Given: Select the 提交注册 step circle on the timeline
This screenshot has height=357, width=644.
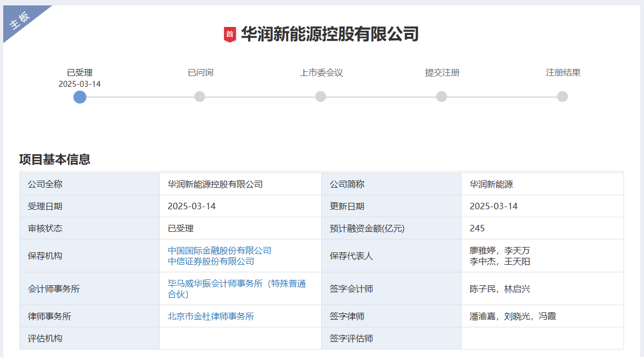Looking at the screenshot, I should (x=442, y=97).
